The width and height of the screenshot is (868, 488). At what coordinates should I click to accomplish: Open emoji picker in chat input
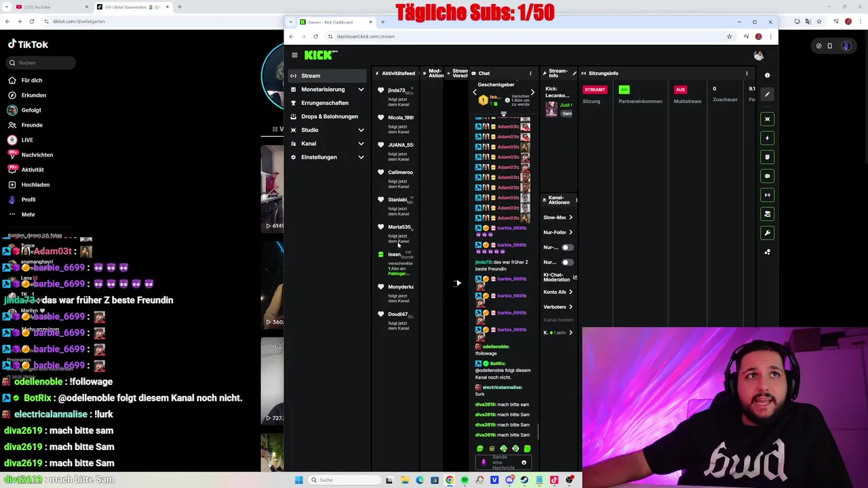tap(524, 463)
